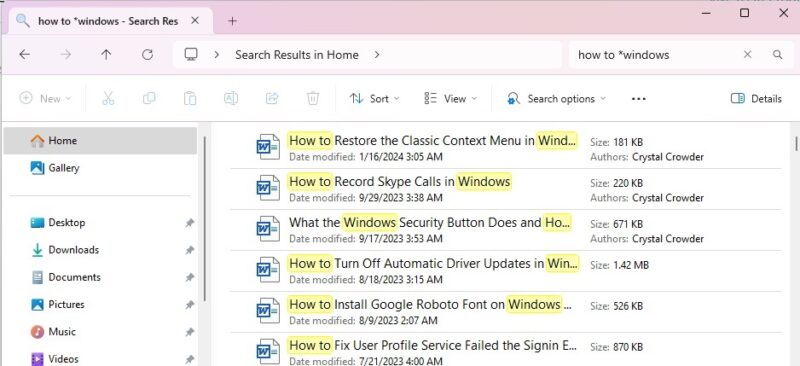Image resolution: width=800 pixels, height=366 pixels.
Task: Select 'How to Restore the Classic Context Menu' file name
Action: tap(433, 140)
